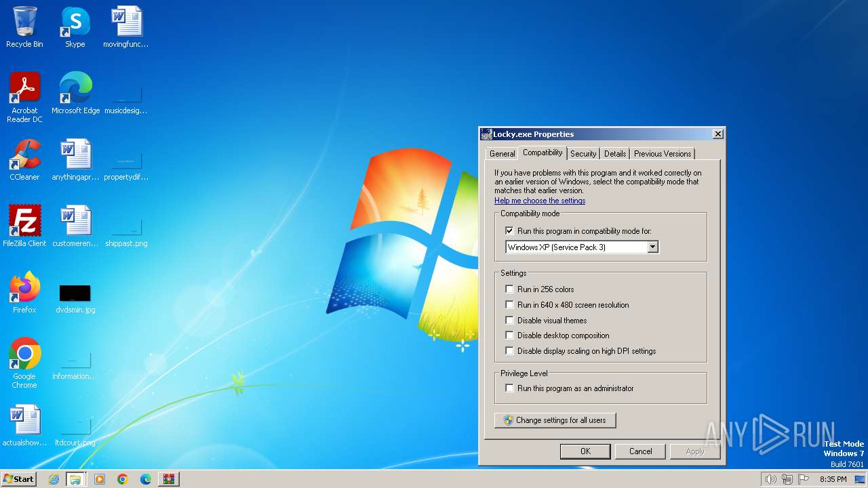The image size is (868, 488).
Task: Select the Compatibility tab
Action: (x=542, y=152)
